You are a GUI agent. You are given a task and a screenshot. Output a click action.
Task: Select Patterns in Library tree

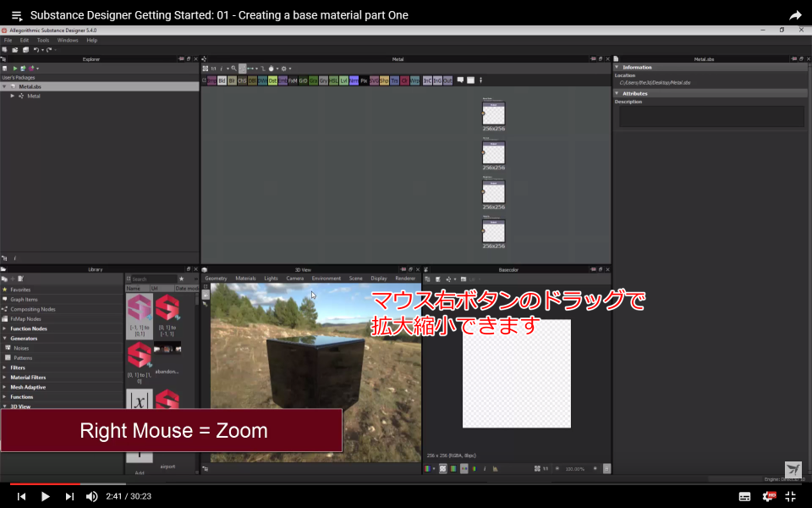point(23,358)
